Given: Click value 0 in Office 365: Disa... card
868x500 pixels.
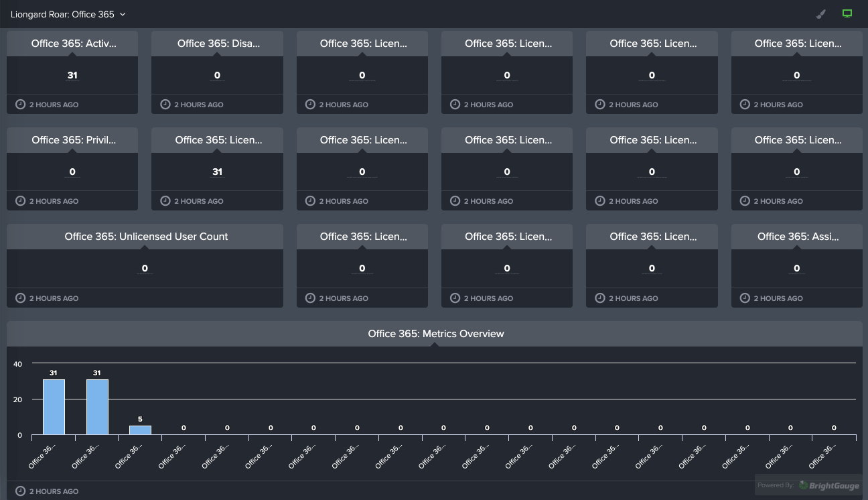Looking at the screenshot, I should pyautogui.click(x=217, y=75).
